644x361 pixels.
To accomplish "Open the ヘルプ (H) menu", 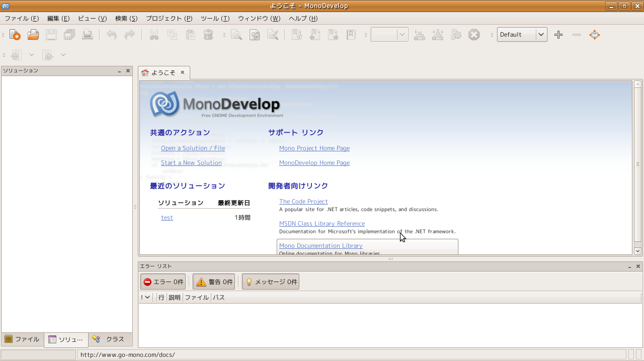I will coord(303,19).
